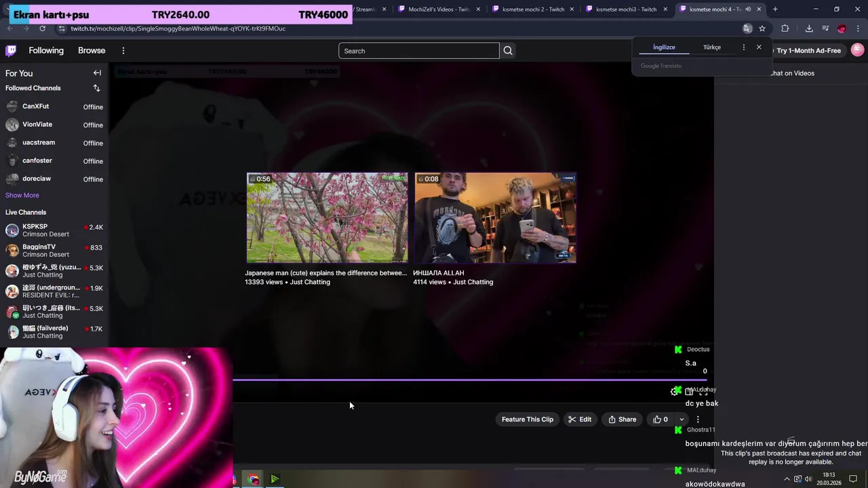The image size is (868, 488).
Task: Click Try 1-Month Ad-Free button
Action: coord(808,51)
